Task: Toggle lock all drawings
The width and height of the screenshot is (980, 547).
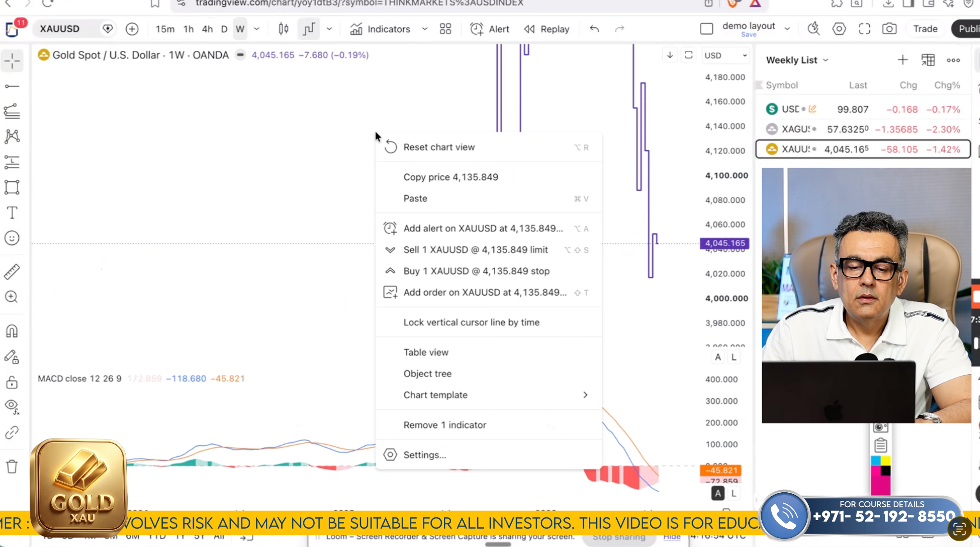Action: (12, 382)
